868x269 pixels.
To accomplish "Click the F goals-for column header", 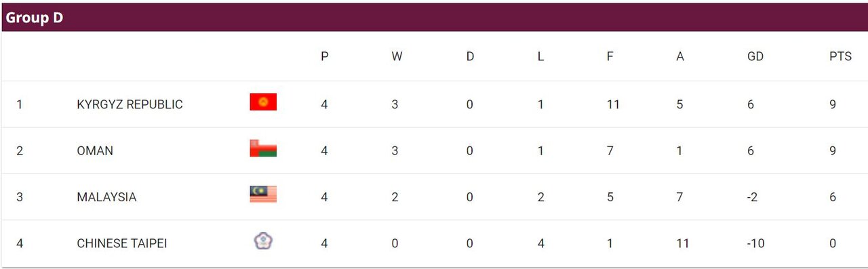I will click(610, 57).
